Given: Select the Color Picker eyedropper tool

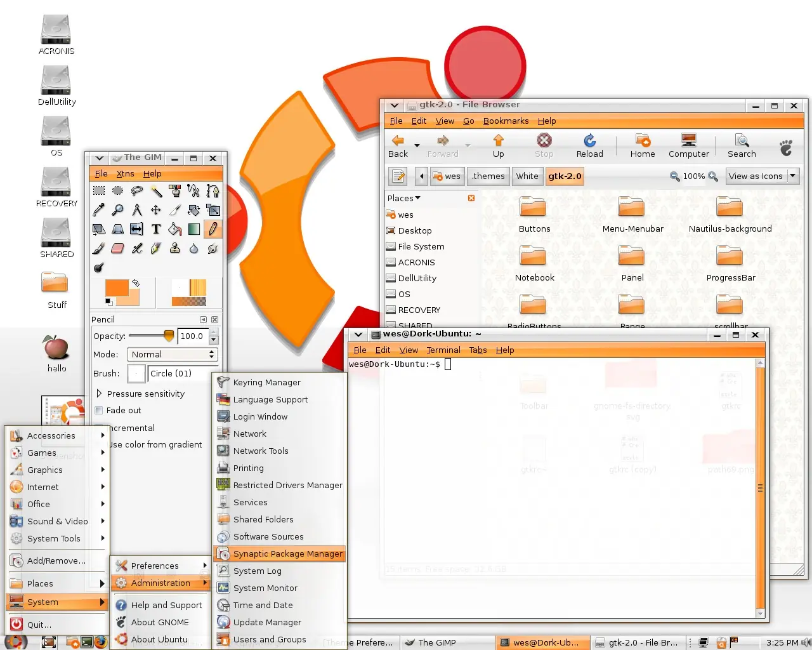Looking at the screenshot, I should (x=99, y=209).
